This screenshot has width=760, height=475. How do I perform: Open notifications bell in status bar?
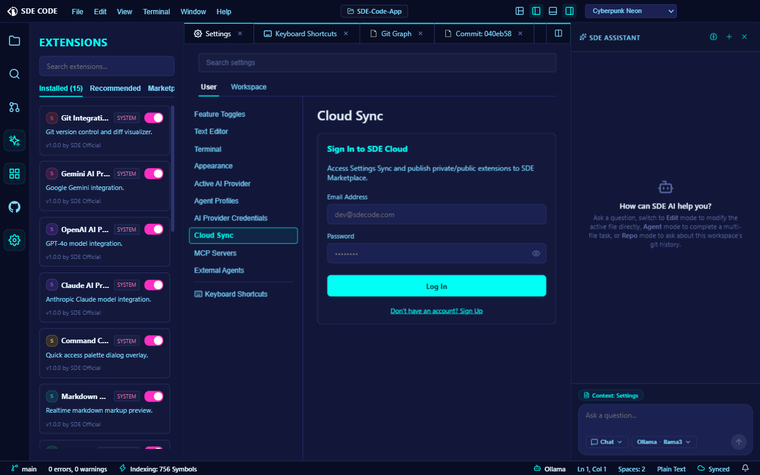[745, 468]
